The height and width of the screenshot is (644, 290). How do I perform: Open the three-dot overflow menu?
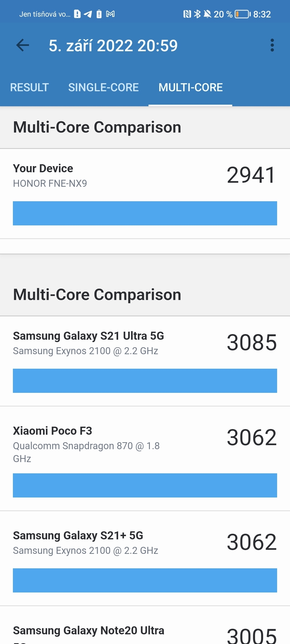pos(273,46)
